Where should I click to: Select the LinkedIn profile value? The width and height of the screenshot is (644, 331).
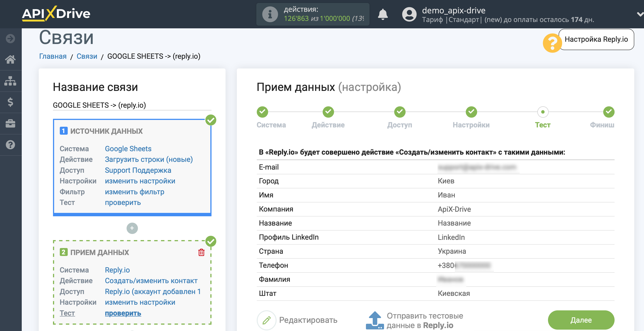point(451,237)
